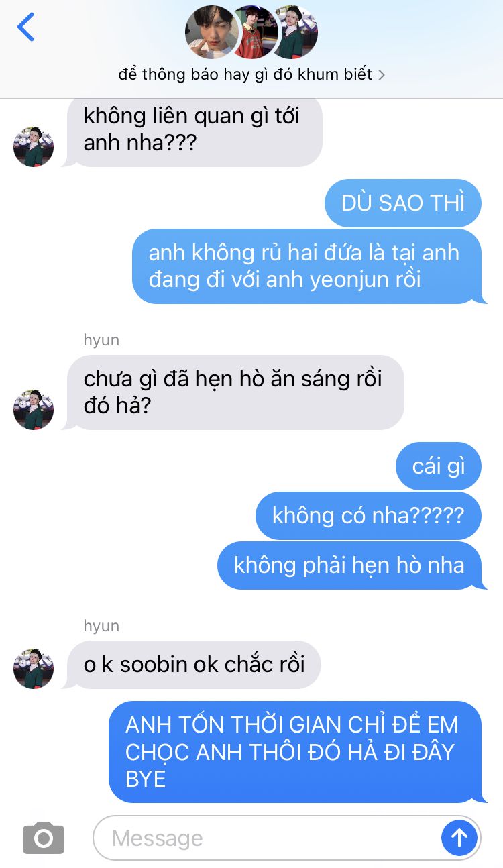The height and width of the screenshot is (868, 503).
Task: Tap the 'hyun' sender label above 'chưa gì'
Action: [101, 340]
